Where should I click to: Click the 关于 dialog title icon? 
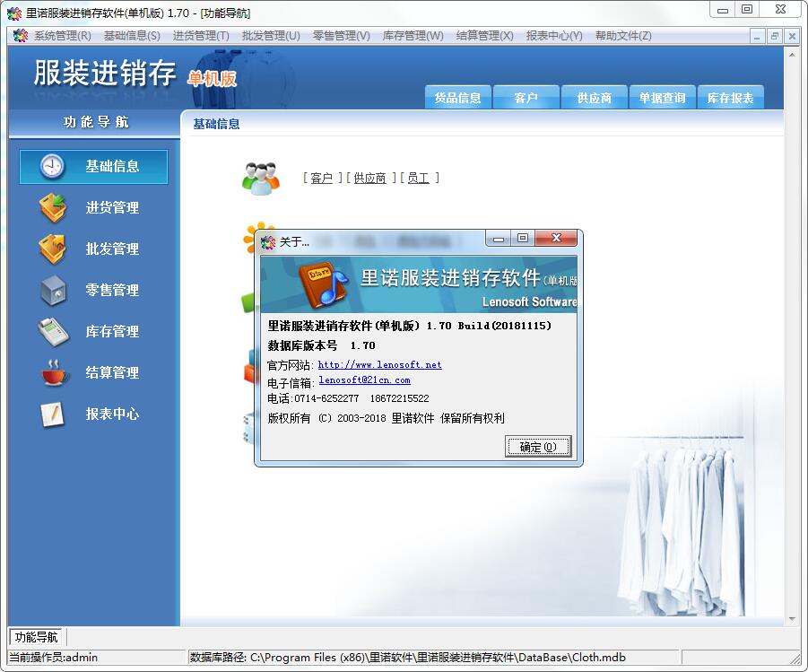tap(268, 242)
